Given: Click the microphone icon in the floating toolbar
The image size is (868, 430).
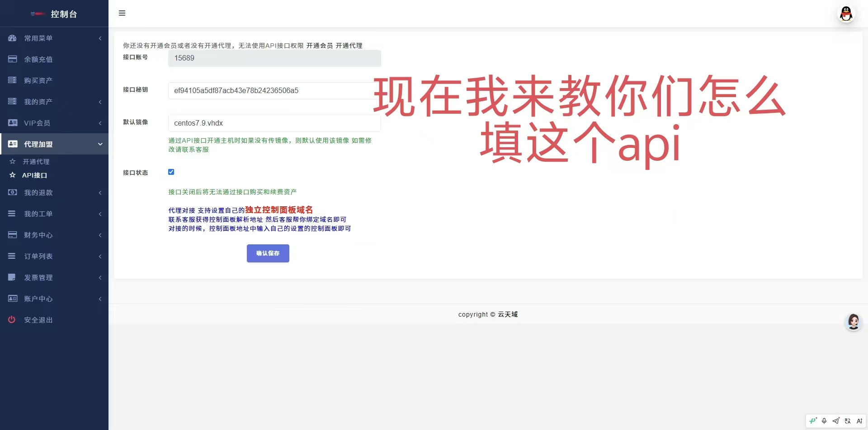Looking at the screenshot, I should [824, 421].
